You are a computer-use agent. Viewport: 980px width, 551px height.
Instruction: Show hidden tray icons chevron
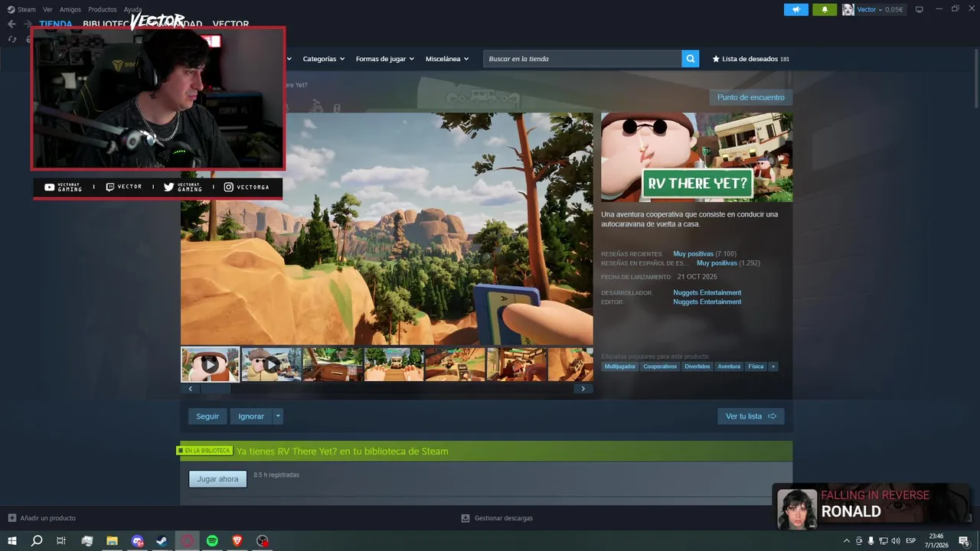tap(847, 541)
